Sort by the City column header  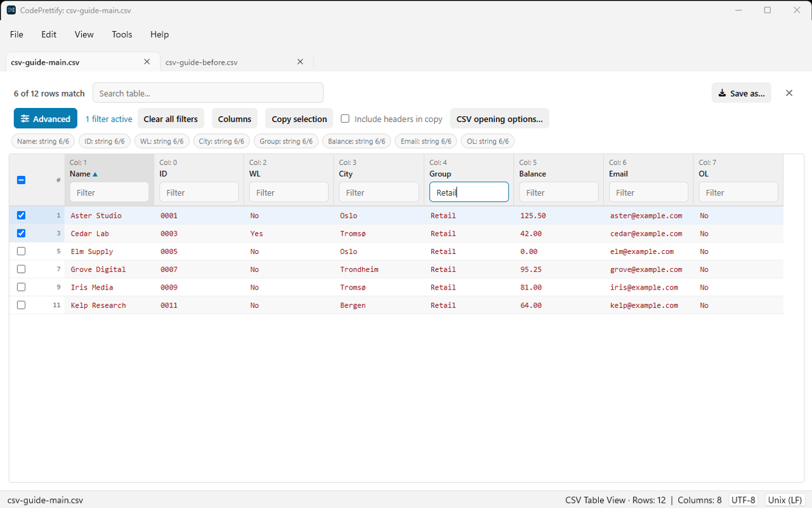pyautogui.click(x=346, y=174)
